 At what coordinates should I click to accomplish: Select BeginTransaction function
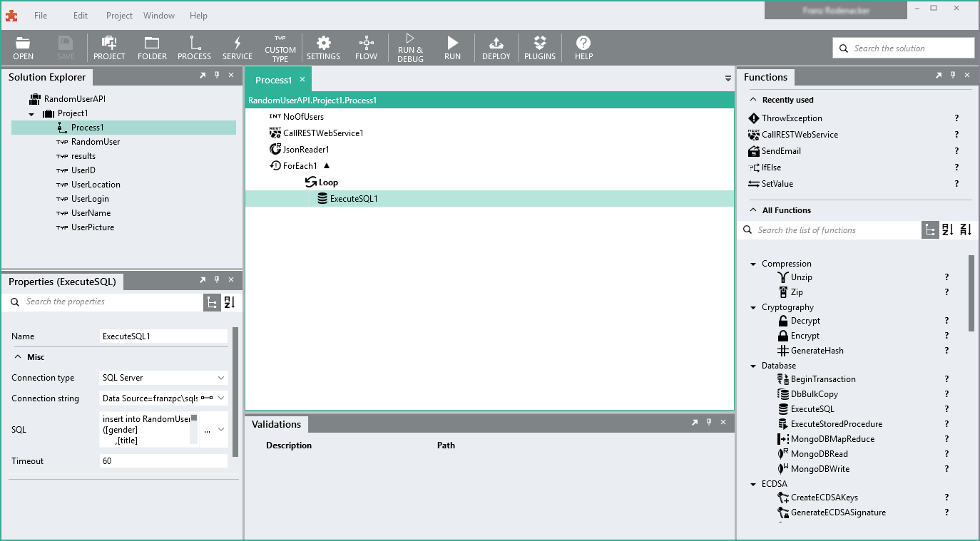point(823,379)
